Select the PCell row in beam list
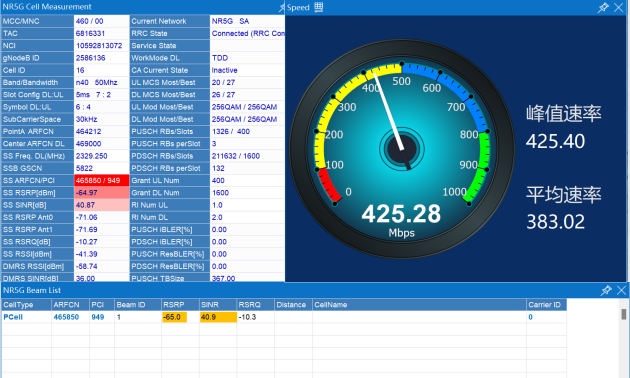 [284, 317]
